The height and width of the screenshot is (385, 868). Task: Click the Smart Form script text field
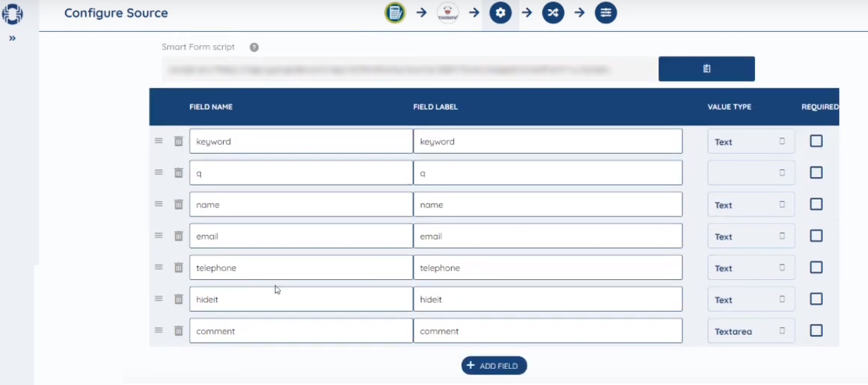coord(408,70)
